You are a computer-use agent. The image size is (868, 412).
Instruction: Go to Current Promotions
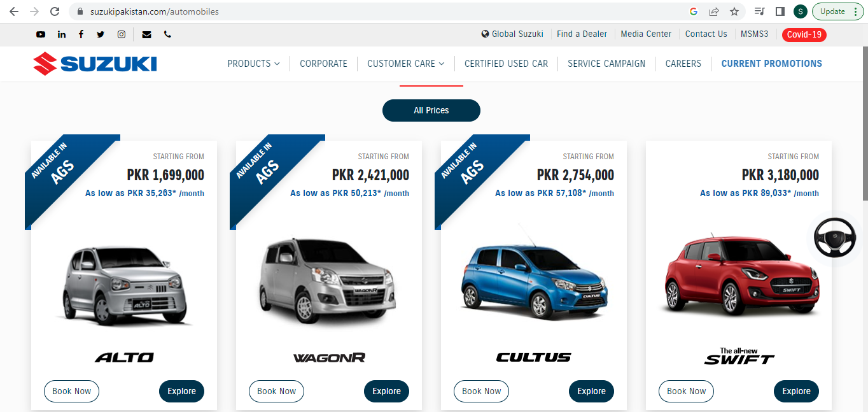(771, 64)
